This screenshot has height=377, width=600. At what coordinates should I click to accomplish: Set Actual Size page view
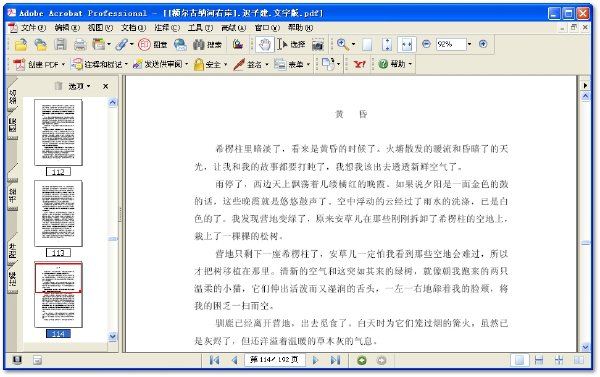coord(367,45)
